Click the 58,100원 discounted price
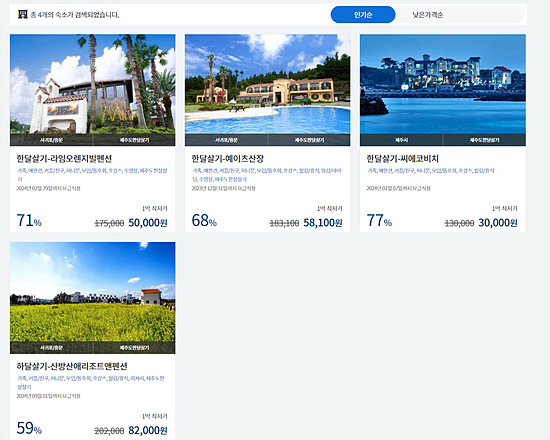Image resolution: width=550 pixels, height=440 pixels. (x=323, y=223)
